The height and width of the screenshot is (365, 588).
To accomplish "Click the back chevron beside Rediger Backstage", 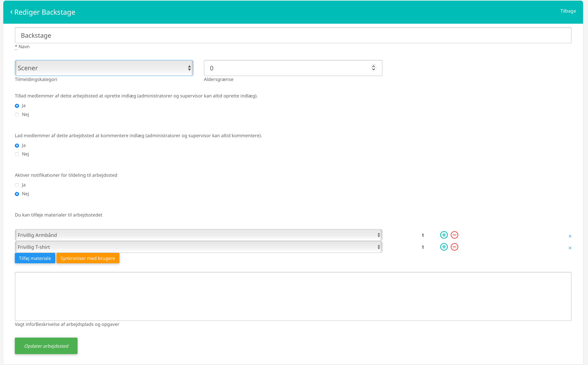I will pyautogui.click(x=11, y=12).
